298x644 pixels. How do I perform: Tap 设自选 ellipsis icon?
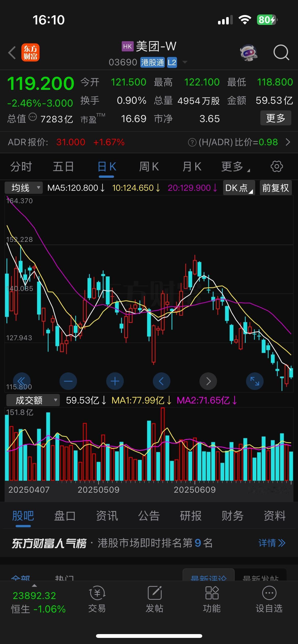click(269, 593)
